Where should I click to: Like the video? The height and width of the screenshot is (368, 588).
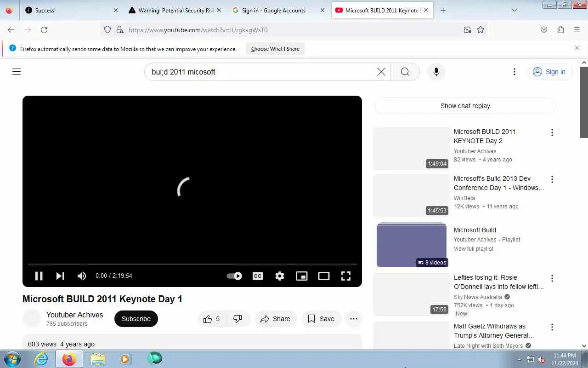[212, 319]
